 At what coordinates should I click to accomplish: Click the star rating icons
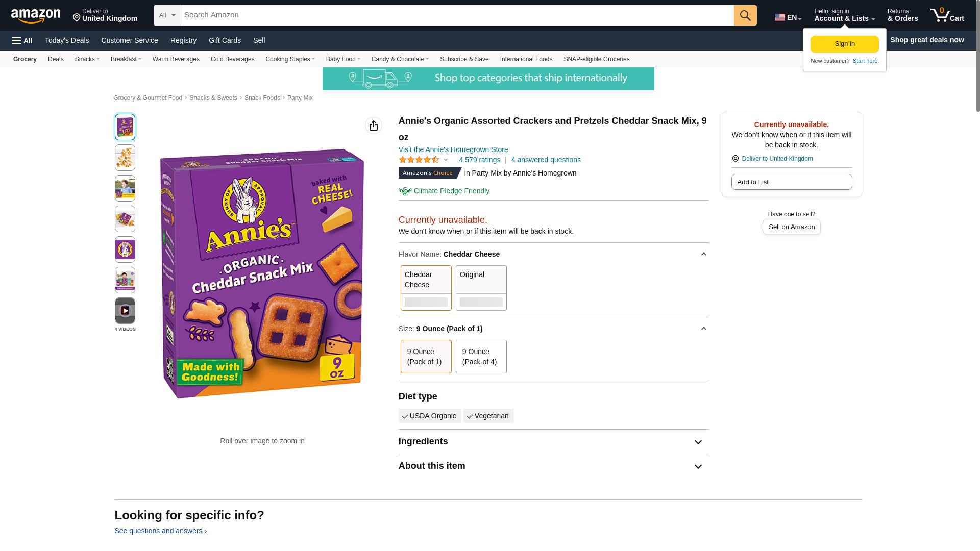tap(419, 160)
